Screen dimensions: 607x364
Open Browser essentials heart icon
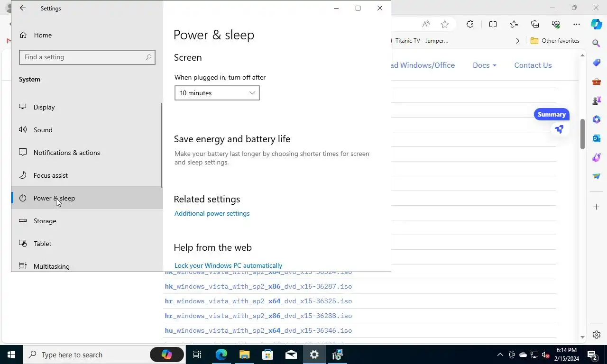pos(556,24)
